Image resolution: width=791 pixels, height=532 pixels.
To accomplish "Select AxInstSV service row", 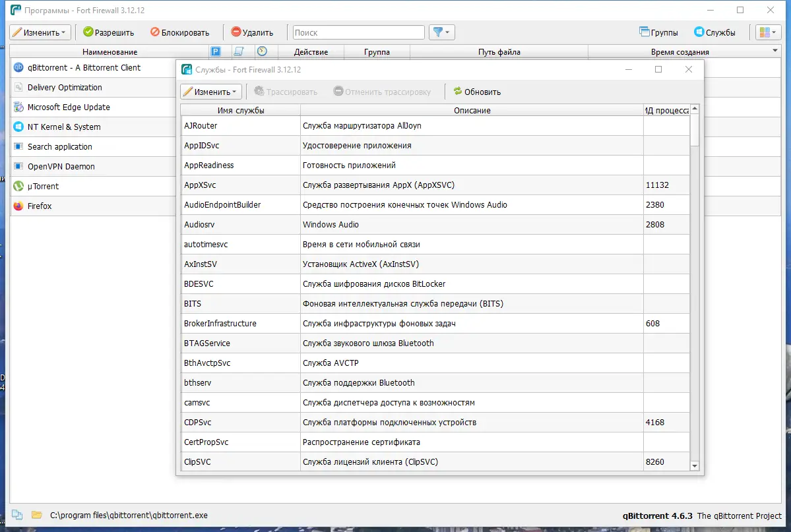I will [435, 264].
